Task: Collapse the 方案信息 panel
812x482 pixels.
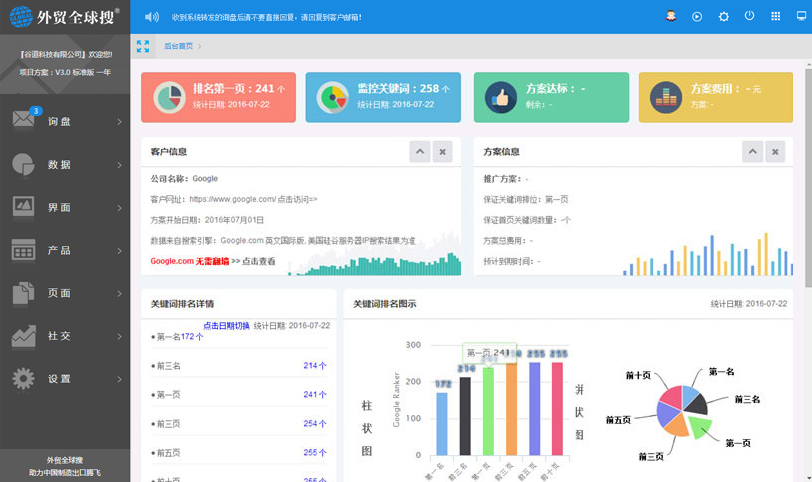Action: tap(753, 152)
